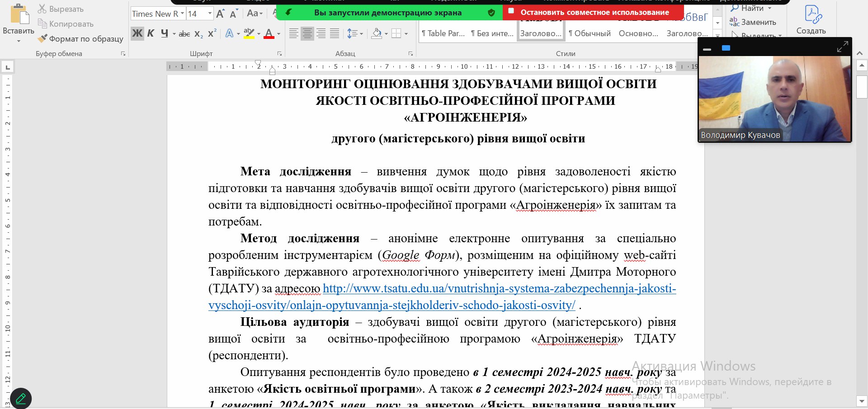
Task: Toggle underline (Ч) formatting
Action: [x=164, y=33]
